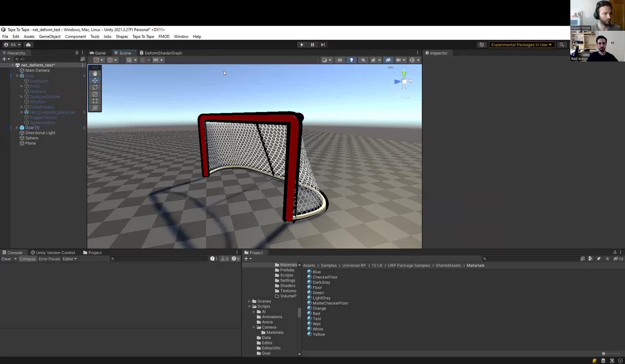Switch to the Game tab
The height and width of the screenshot is (364, 625).
[97, 53]
